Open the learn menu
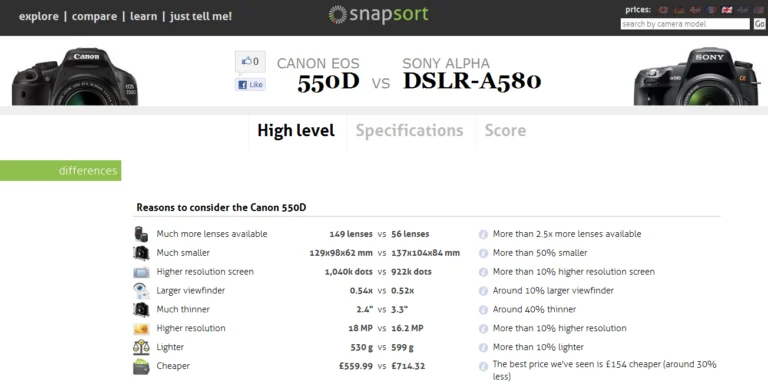This screenshot has width=768, height=386. 144,16
